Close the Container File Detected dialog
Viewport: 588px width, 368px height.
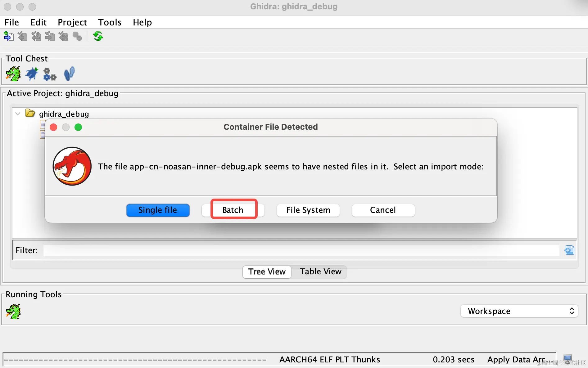click(53, 127)
